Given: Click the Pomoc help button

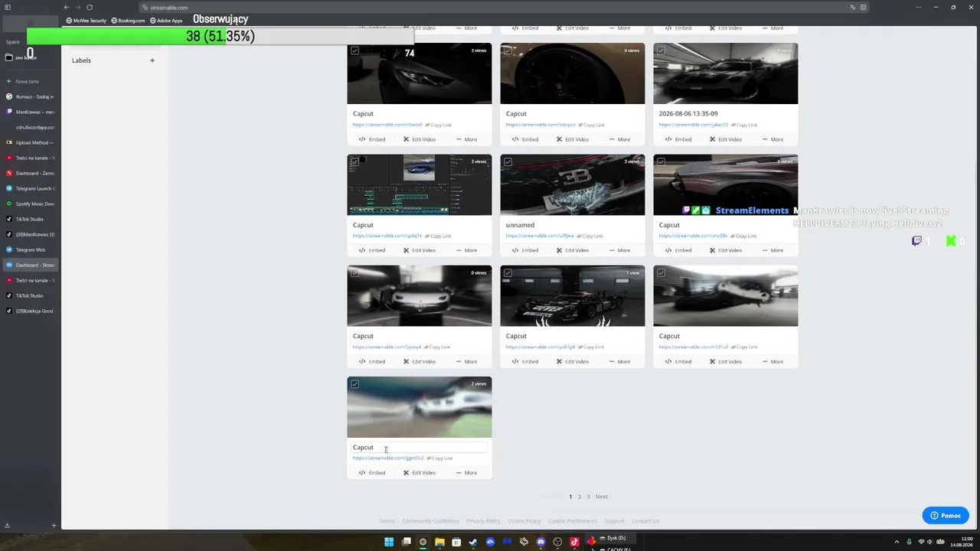Looking at the screenshot, I should pos(946,515).
